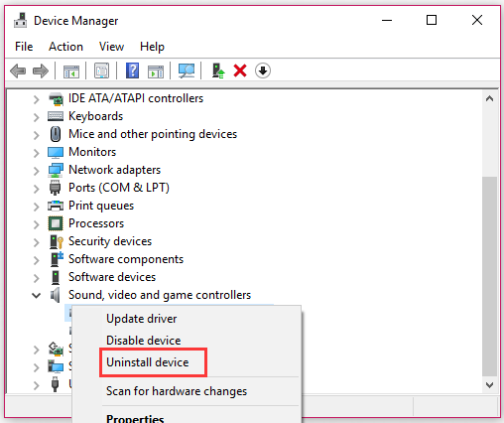Open the Properties toolbar icon
The image size is (504, 423).
101,70
